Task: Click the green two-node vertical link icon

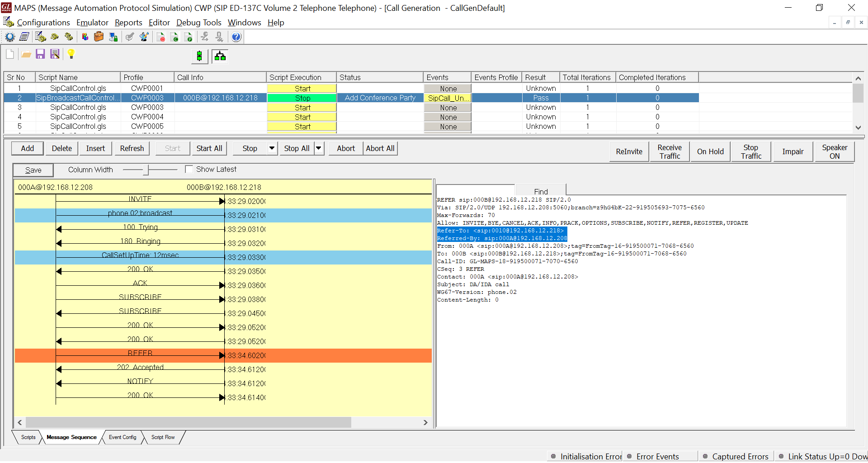Action: pyautogui.click(x=199, y=56)
